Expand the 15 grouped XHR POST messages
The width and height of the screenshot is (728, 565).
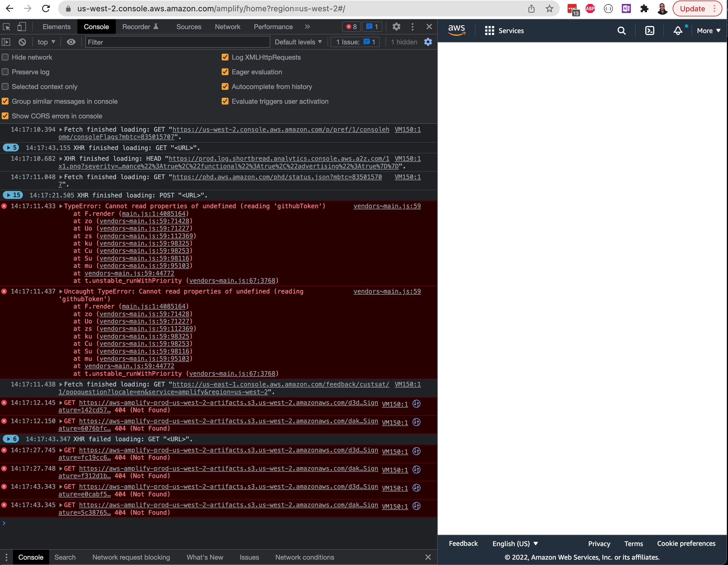click(x=13, y=195)
